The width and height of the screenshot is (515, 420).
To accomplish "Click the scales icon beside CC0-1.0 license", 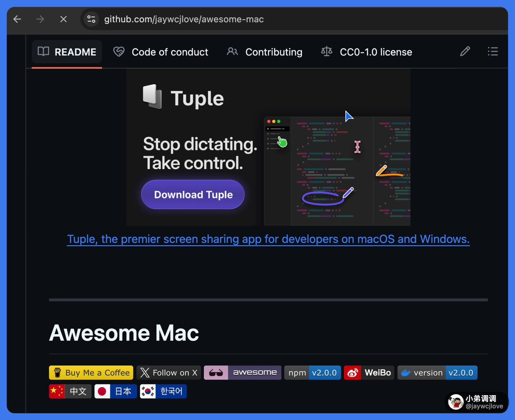I will coord(327,52).
